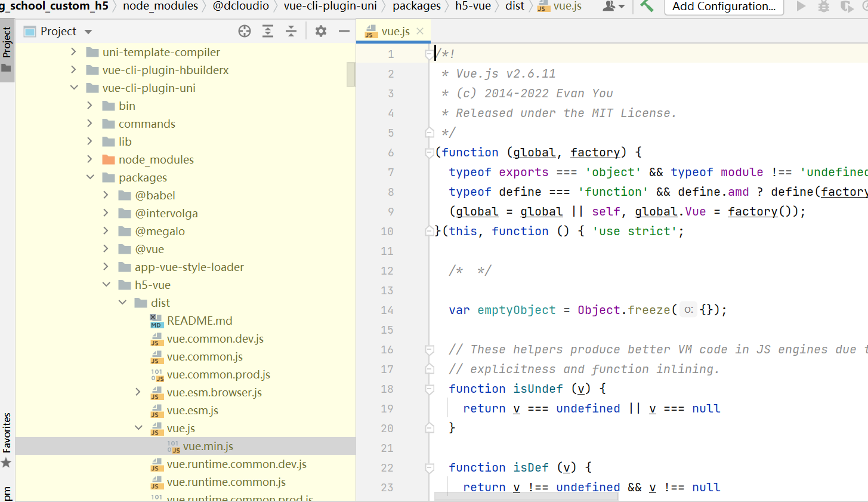
Task: Close the vue.js editor tab
Action: (420, 31)
